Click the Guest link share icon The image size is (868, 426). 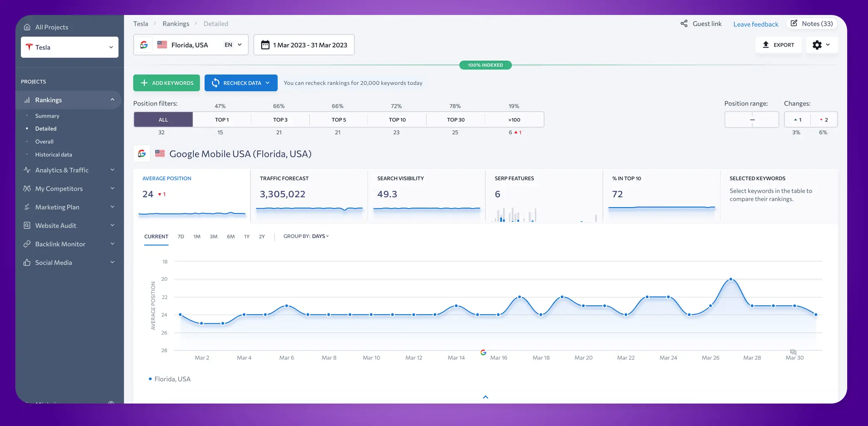pyautogui.click(x=684, y=23)
